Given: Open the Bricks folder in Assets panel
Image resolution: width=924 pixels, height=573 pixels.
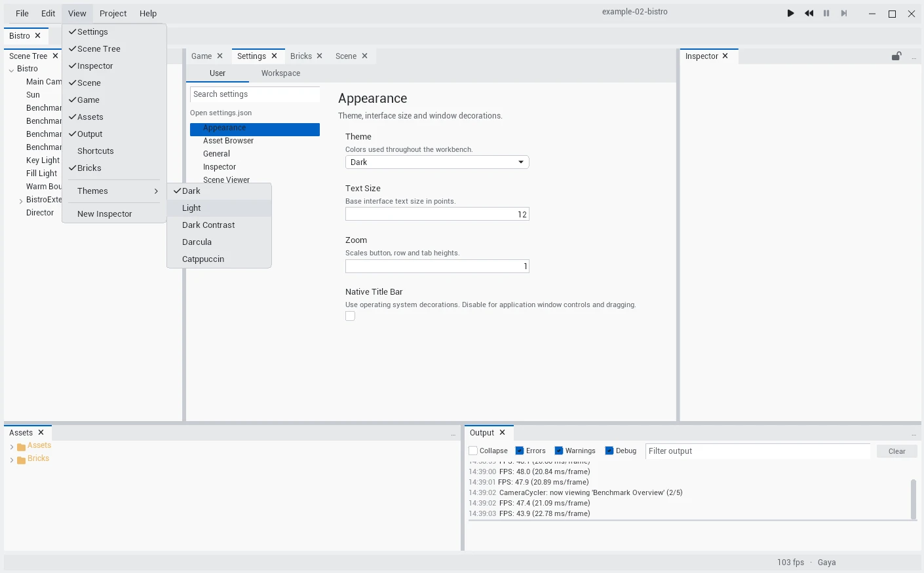Looking at the screenshot, I should [38, 458].
